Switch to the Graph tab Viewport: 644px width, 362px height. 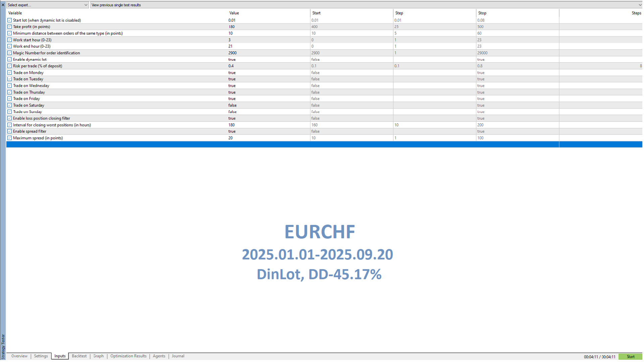tap(98, 356)
